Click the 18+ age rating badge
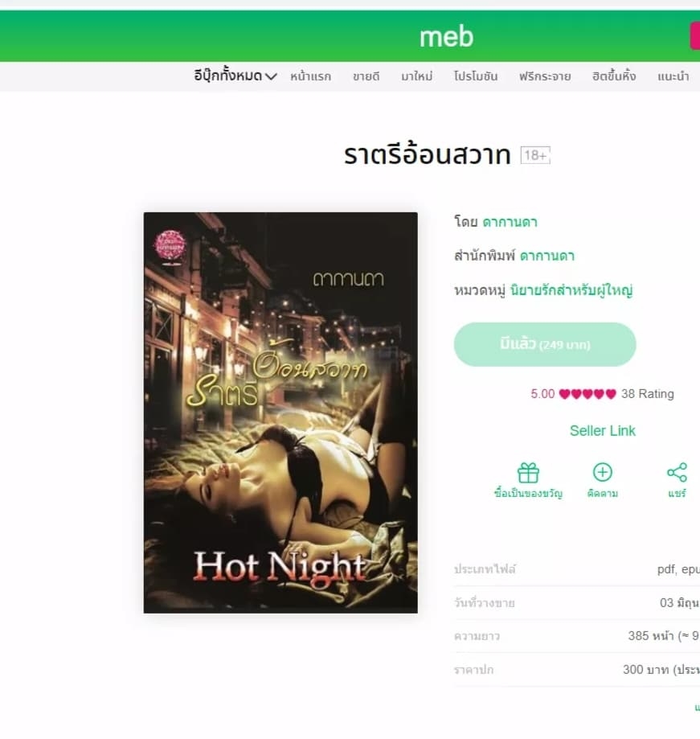 point(535,155)
